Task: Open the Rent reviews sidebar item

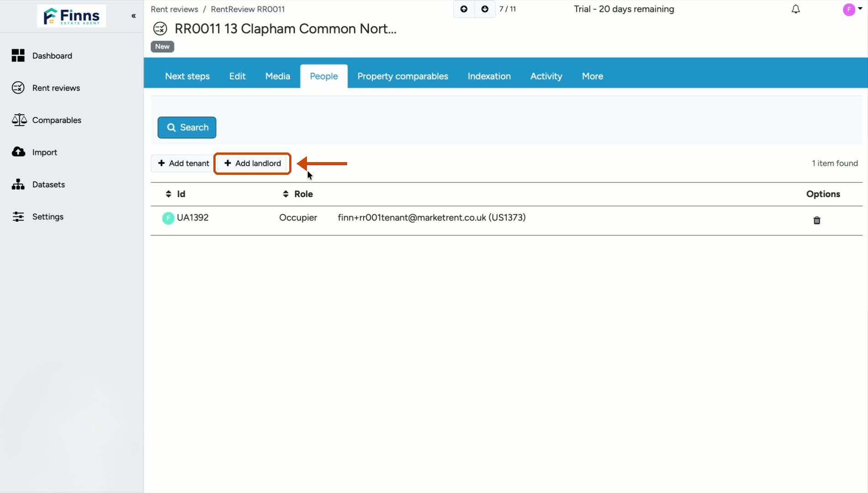Action: pos(56,88)
